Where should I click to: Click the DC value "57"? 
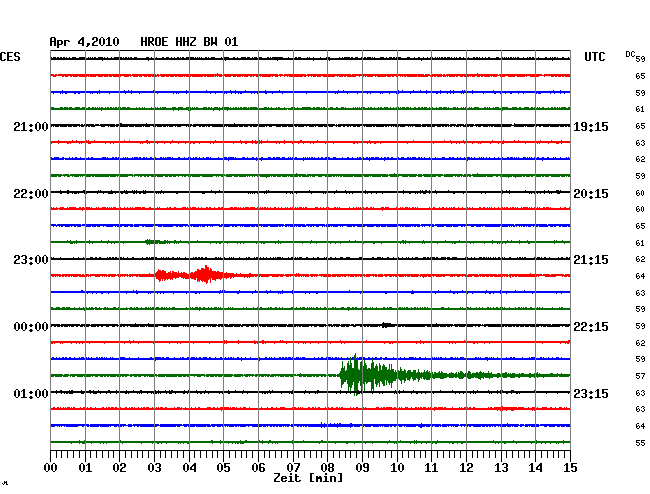[640, 376]
